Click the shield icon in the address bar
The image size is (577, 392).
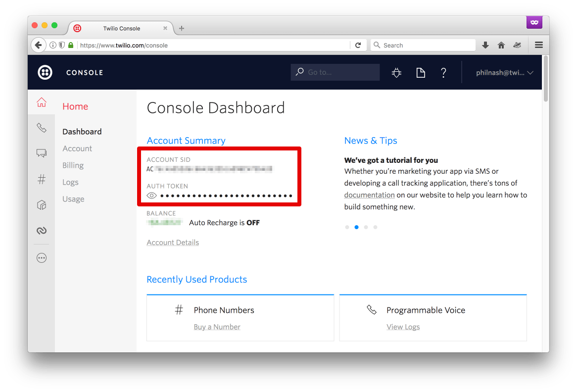coord(62,45)
